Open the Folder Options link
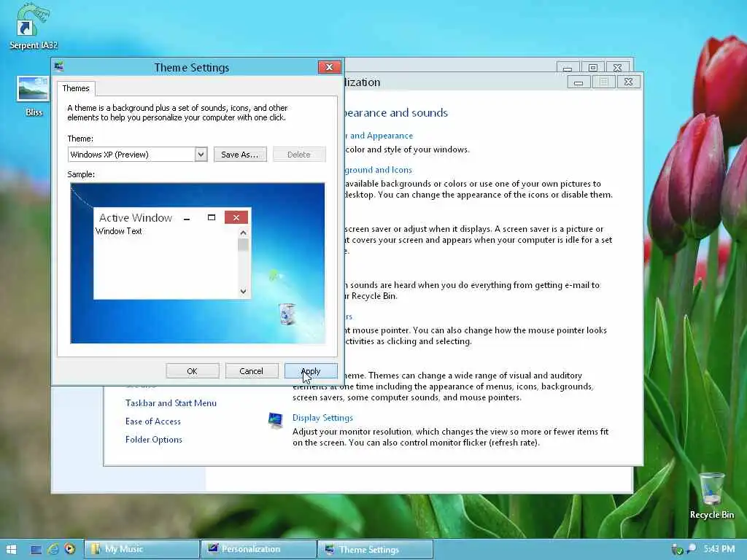This screenshot has width=747, height=560. click(x=154, y=440)
